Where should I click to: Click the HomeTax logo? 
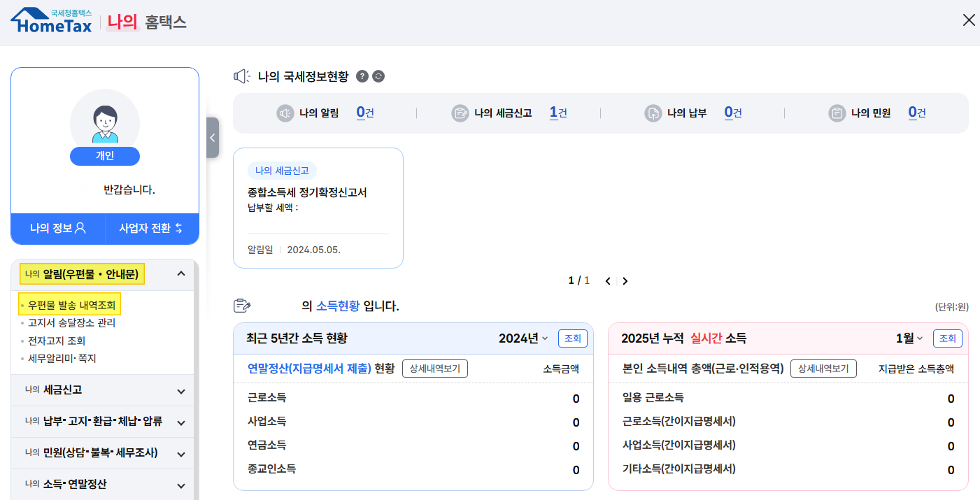[x=51, y=21]
